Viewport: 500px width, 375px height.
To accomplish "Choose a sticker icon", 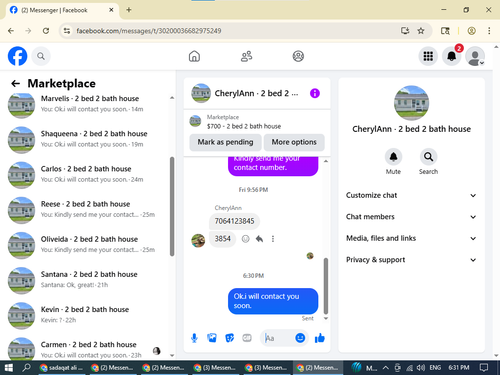I will point(229,338).
